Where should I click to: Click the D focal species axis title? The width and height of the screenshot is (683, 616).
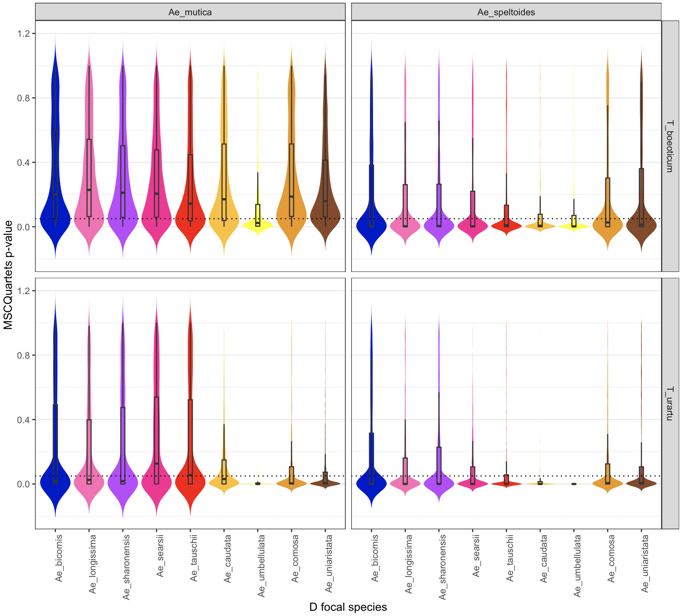[x=348, y=607]
